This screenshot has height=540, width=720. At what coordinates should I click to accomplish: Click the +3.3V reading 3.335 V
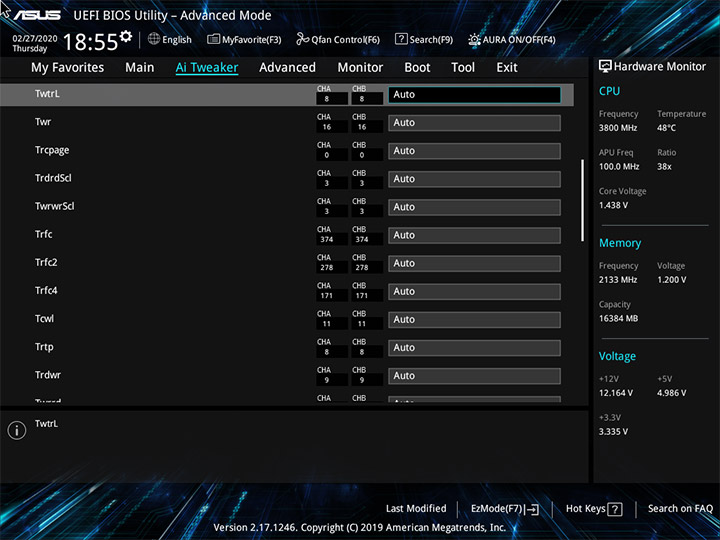[613, 432]
